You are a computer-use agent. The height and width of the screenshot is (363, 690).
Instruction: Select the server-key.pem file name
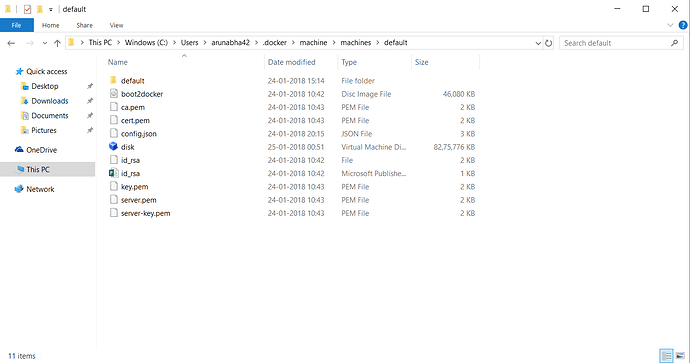(145, 213)
